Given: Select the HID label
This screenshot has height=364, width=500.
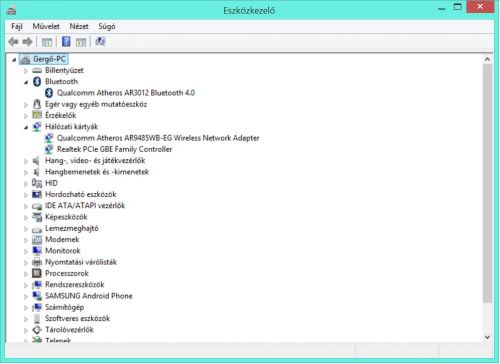Looking at the screenshot, I should [51, 183].
